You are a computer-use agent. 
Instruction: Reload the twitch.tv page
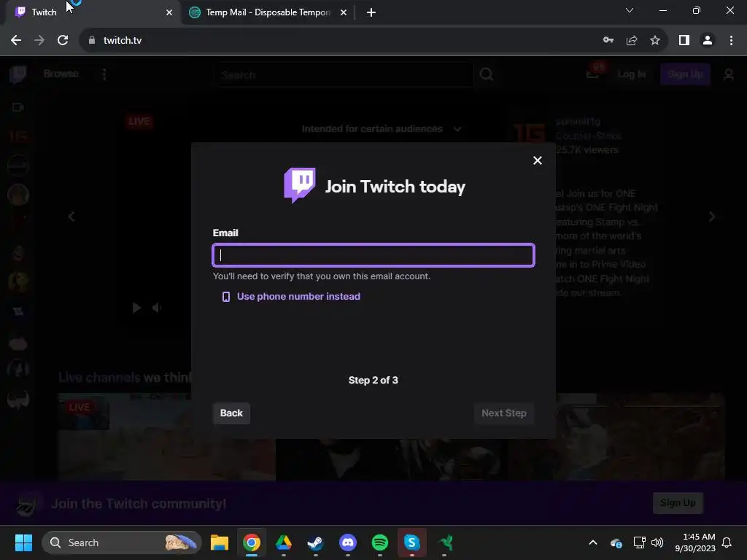(x=63, y=40)
